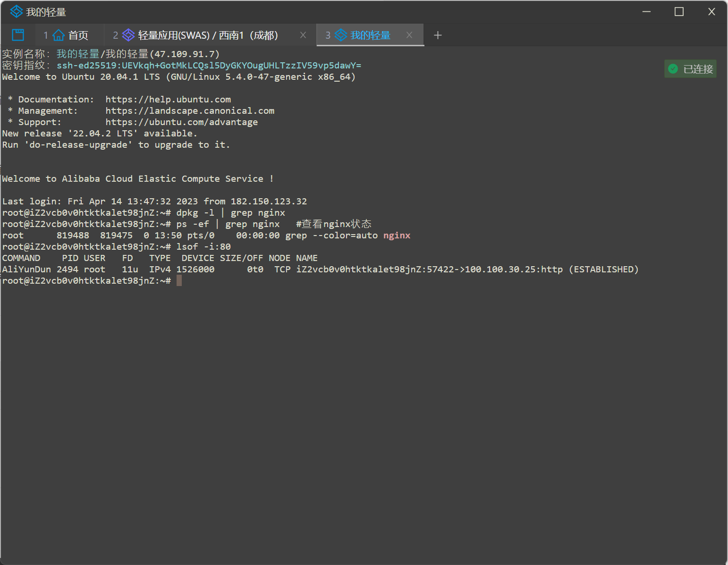This screenshot has height=565, width=728.
Task: Click the 已连接 connection status badge
Action: click(x=690, y=69)
